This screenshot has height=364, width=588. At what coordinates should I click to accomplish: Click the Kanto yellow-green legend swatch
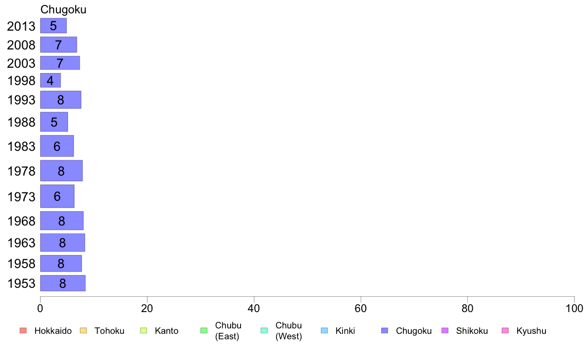(144, 331)
